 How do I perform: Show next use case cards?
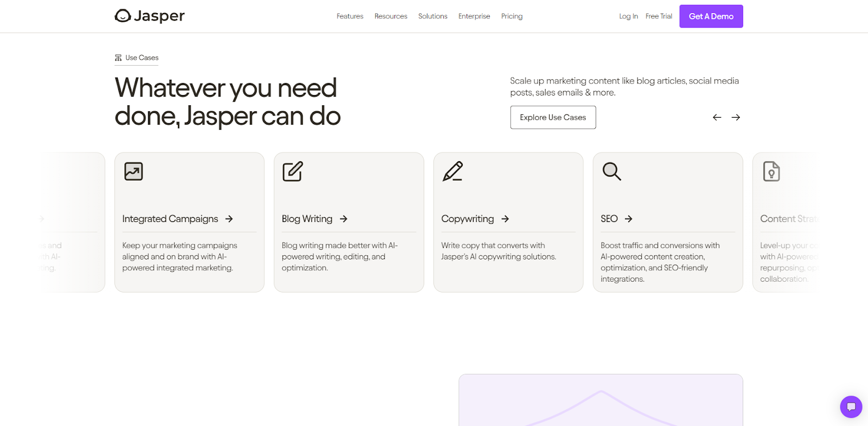point(736,117)
